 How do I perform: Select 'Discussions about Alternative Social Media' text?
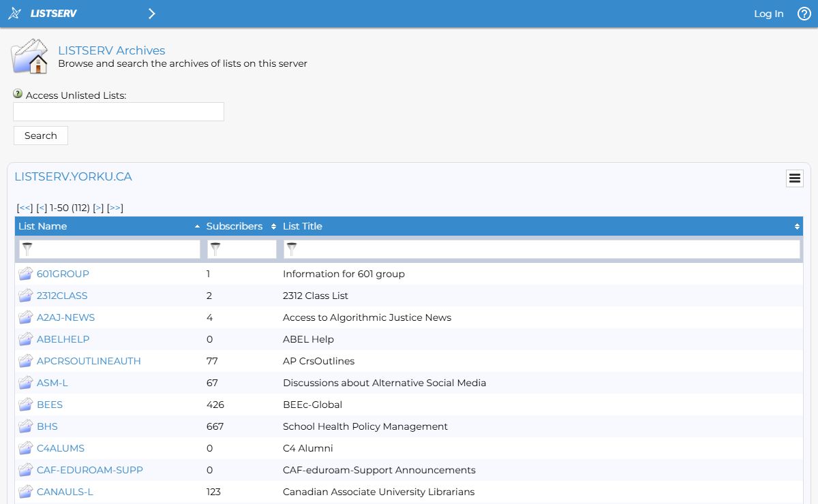click(384, 383)
